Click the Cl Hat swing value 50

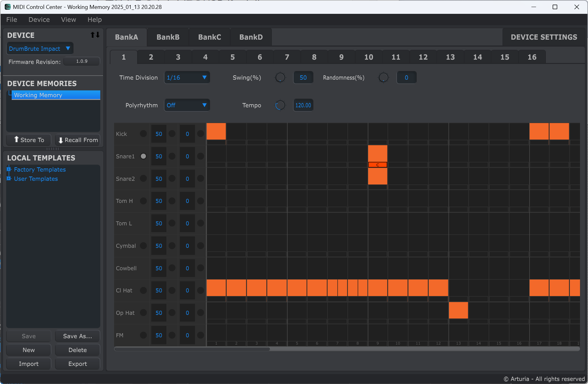click(159, 290)
